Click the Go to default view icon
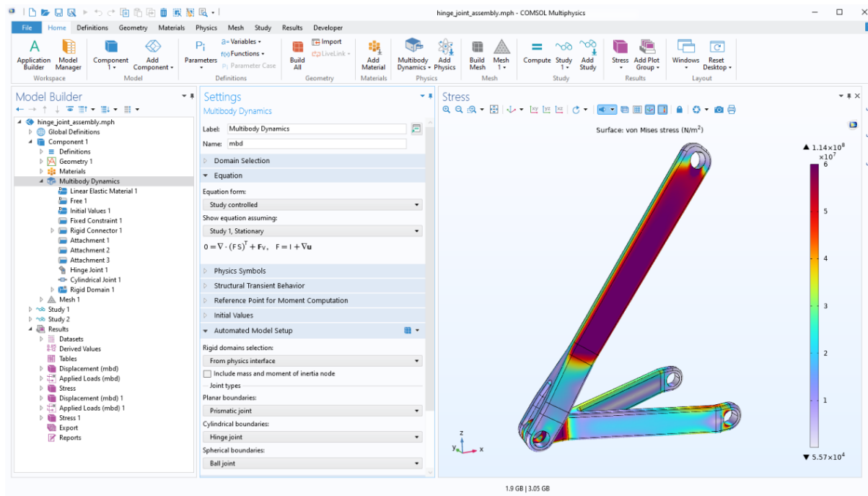The height and width of the screenshot is (496, 868). (x=512, y=110)
